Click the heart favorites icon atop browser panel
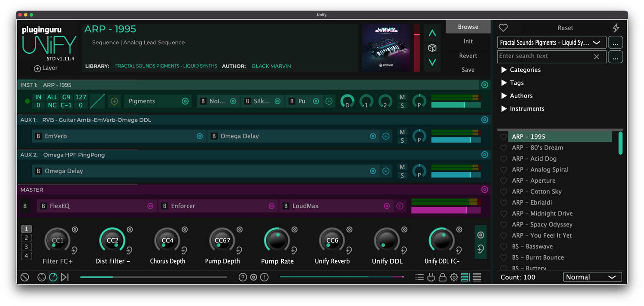The height and width of the screenshot is (306, 644). click(503, 28)
